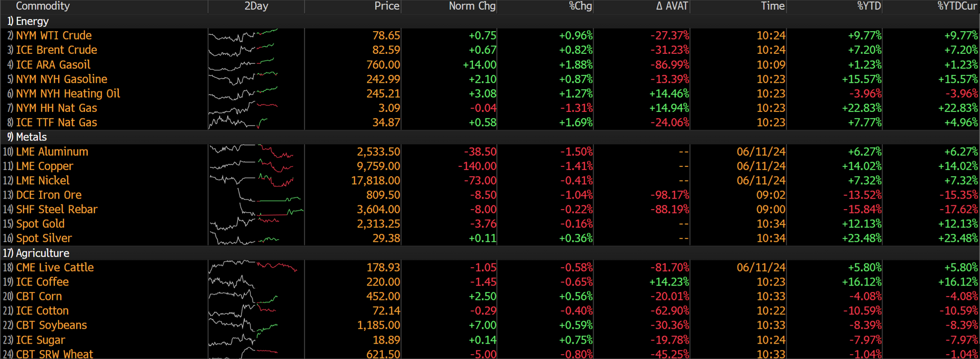Click Copper norm change -140.00
980x359 pixels.
pos(477,166)
